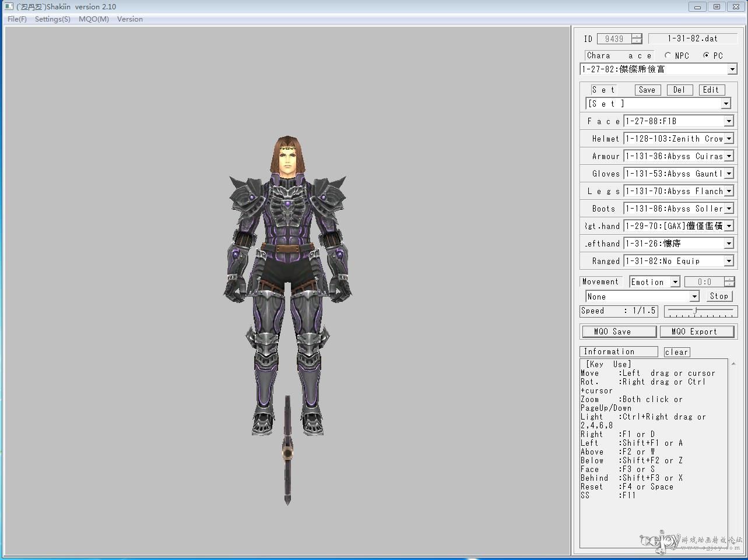Expand the Lefthand equipment dropdown
This screenshot has width=748, height=560.
point(729,244)
